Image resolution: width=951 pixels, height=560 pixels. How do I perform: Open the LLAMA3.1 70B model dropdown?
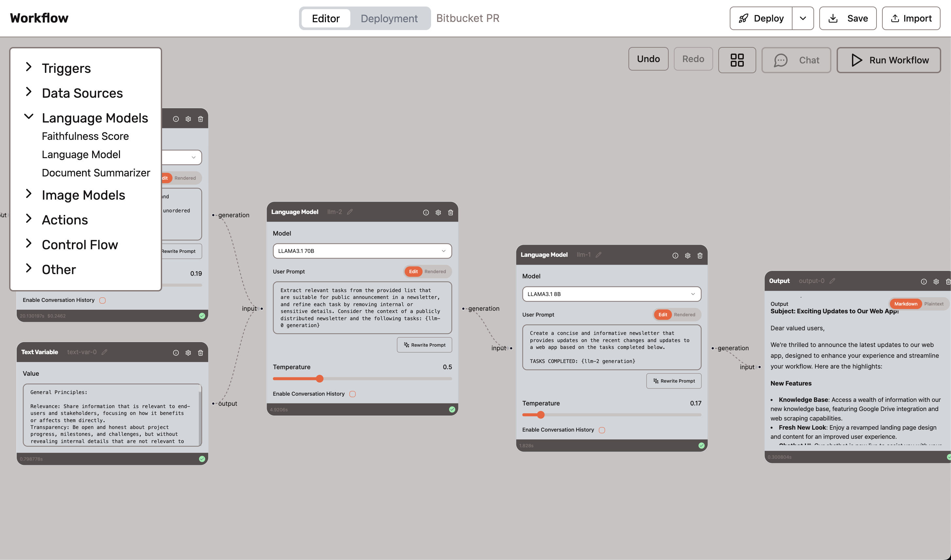(362, 251)
